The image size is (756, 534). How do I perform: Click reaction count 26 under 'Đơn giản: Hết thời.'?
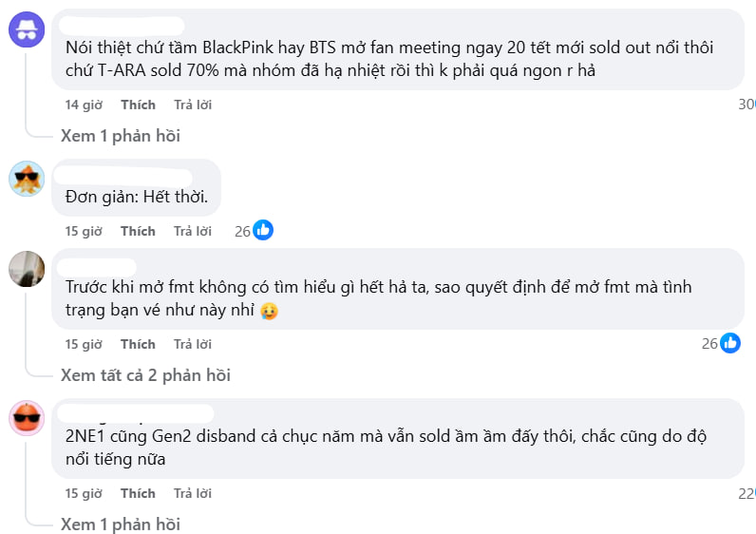[242, 231]
